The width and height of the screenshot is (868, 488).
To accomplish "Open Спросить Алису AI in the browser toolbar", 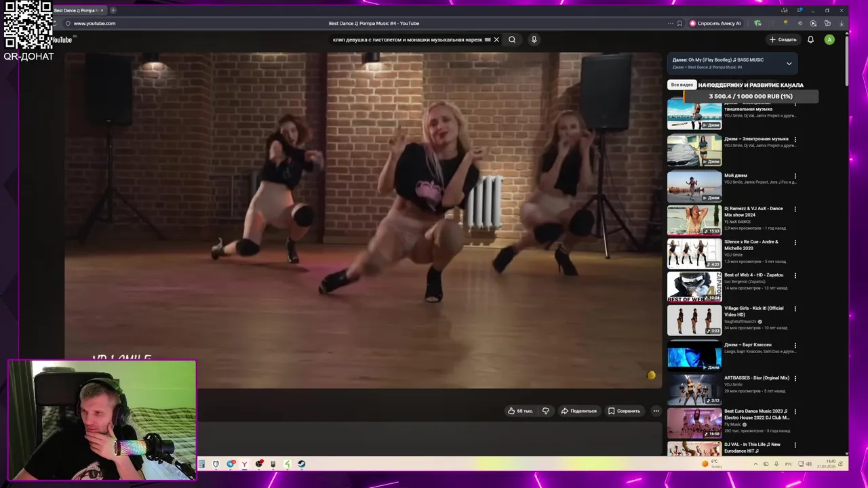I will (715, 23).
